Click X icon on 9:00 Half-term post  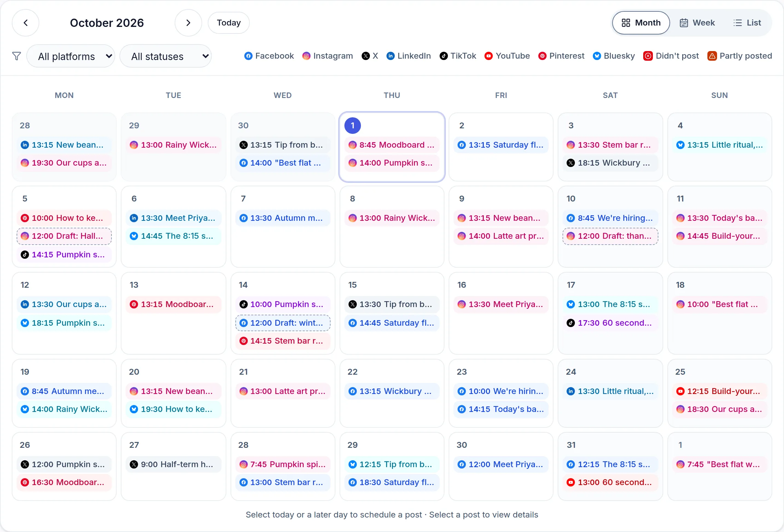pos(134,464)
